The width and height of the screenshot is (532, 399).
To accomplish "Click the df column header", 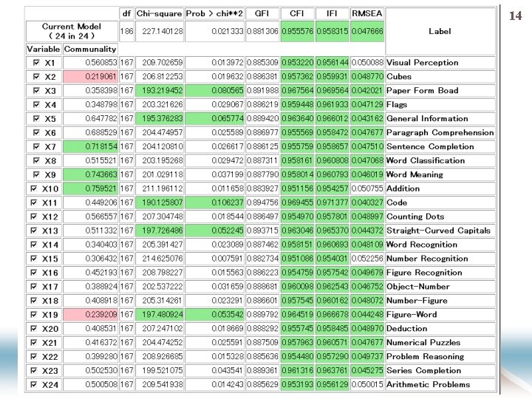I will coord(126,13).
